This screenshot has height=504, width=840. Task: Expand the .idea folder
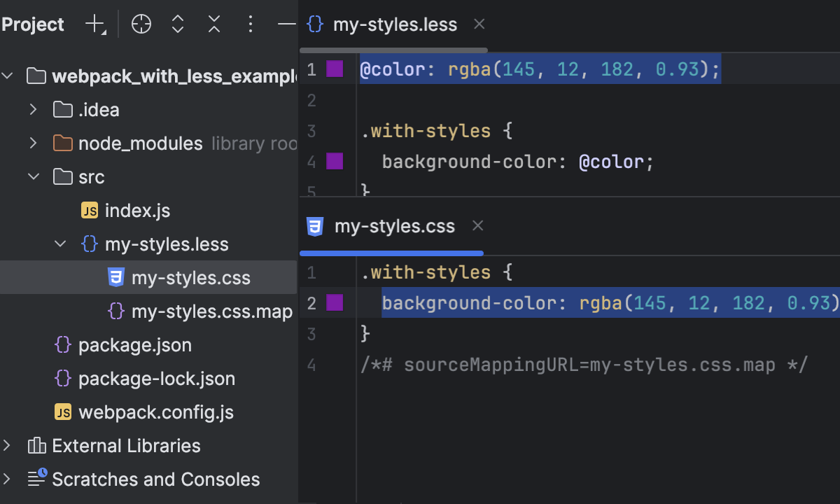click(x=33, y=109)
